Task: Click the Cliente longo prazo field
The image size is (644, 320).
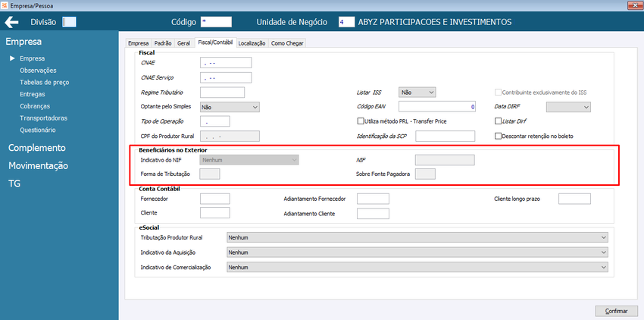Action: click(x=574, y=199)
